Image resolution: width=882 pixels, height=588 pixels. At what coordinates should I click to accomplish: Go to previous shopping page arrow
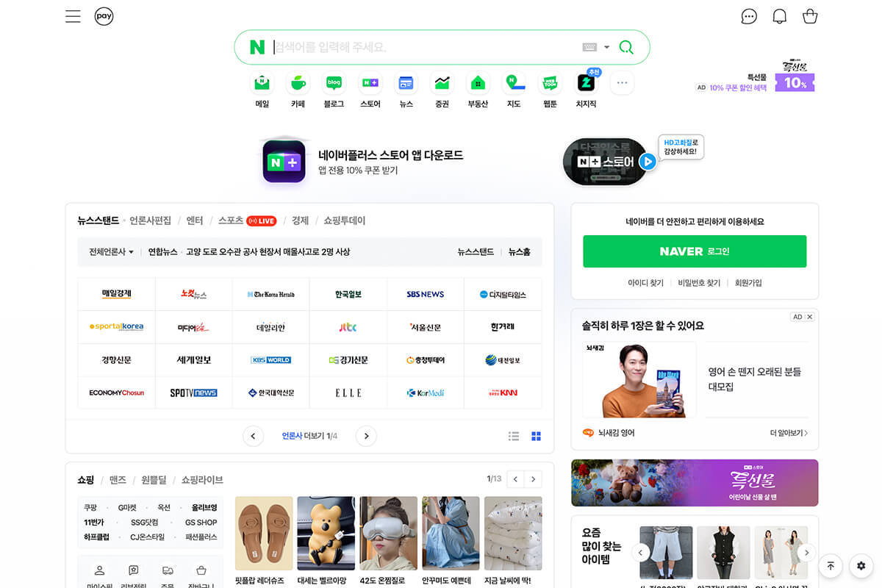[x=516, y=479]
